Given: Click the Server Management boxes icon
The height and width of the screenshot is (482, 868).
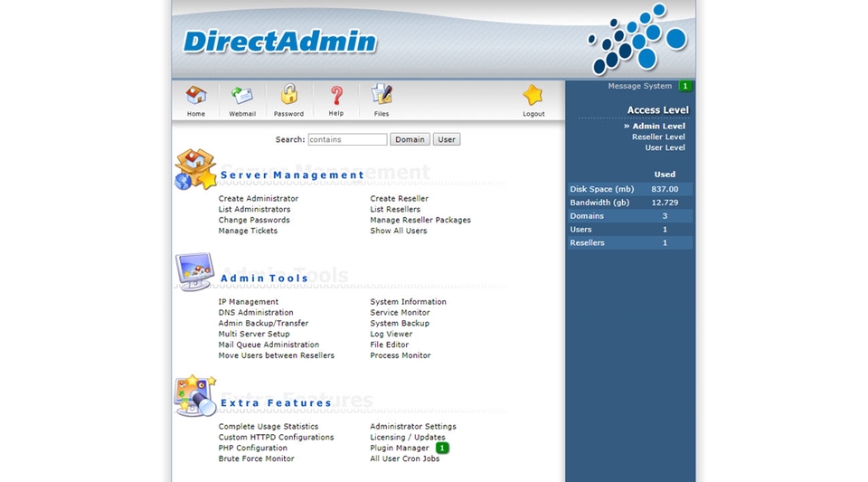Looking at the screenshot, I should tap(195, 169).
